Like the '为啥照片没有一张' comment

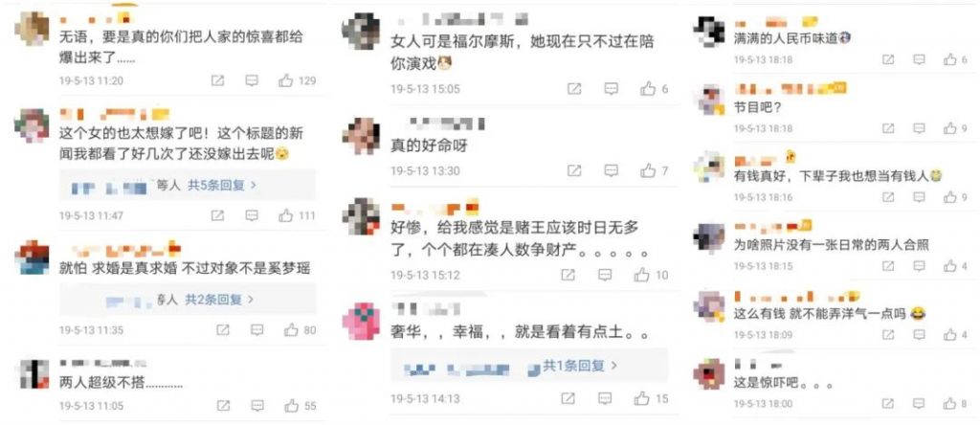[950, 266]
